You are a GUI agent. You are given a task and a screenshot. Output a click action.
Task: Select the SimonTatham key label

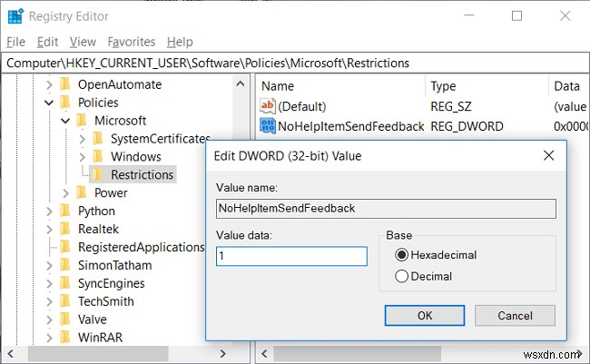(114, 265)
